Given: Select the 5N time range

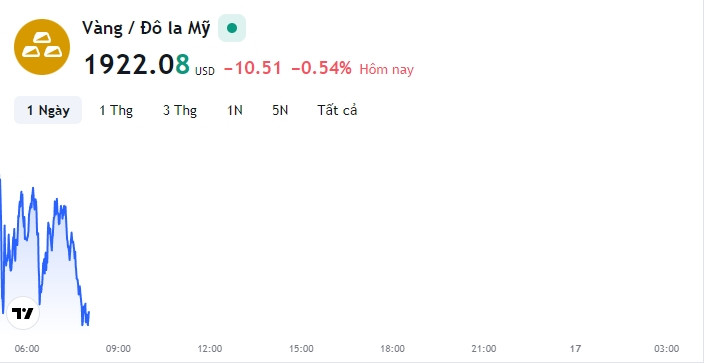Looking at the screenshot, I should (x=280, y=110).
